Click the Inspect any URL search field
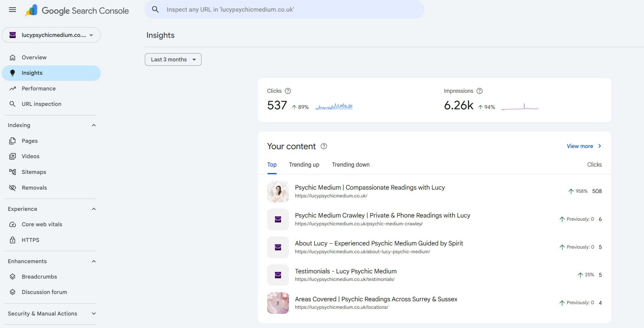The image size is (644, 328). click(285, 10)
